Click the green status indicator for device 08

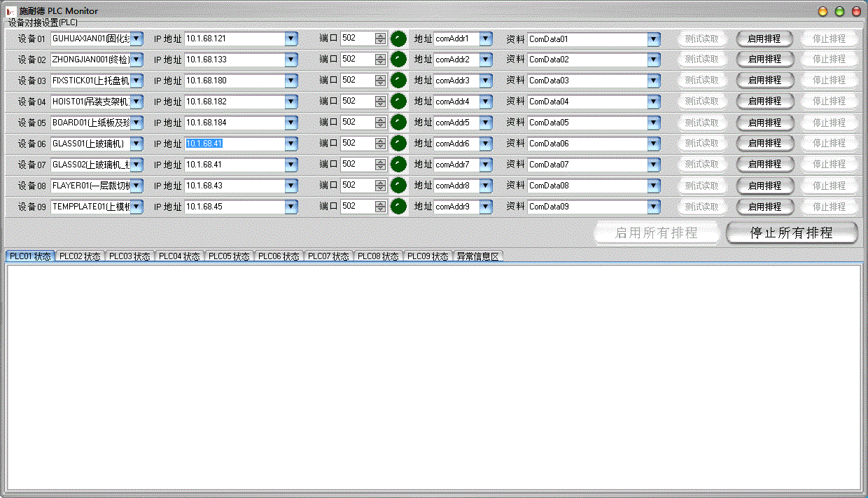(x=398, y=186)
